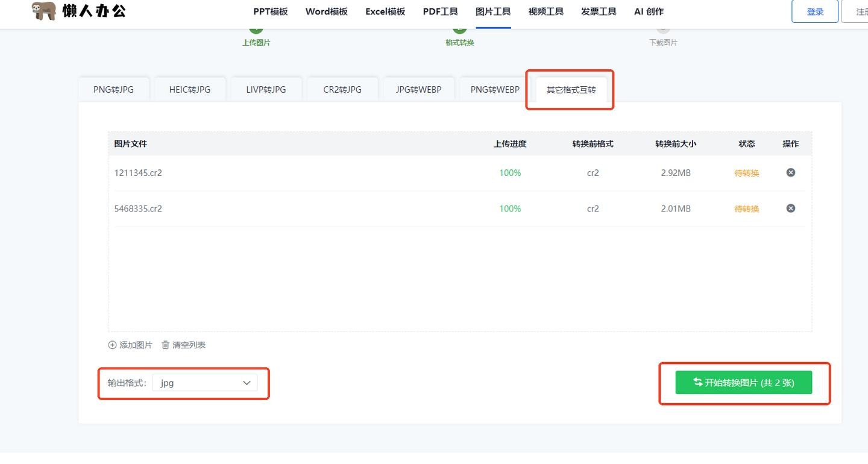
Task: Start converting the 2 images
Action: [x=743, y=383]
